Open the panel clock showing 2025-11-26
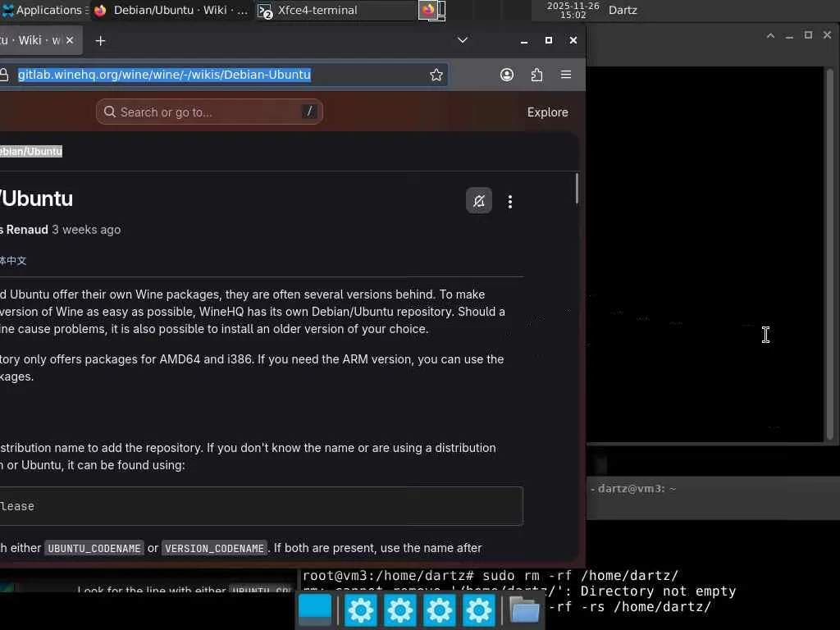This screenshot has width=840, height=630. click(573, 10)
